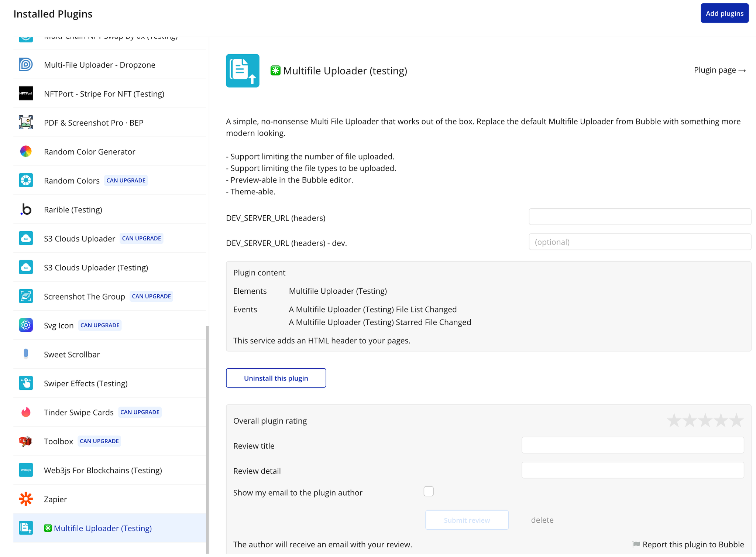
Task: Rate the plugin two stars
Action: (x=690, y=420)
